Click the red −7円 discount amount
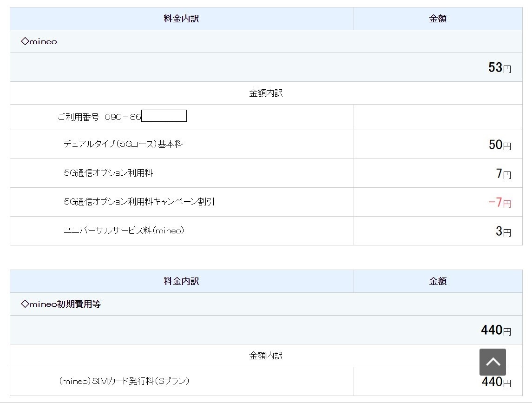This screenshot has height=403, width=532. [x=499, y=203]
